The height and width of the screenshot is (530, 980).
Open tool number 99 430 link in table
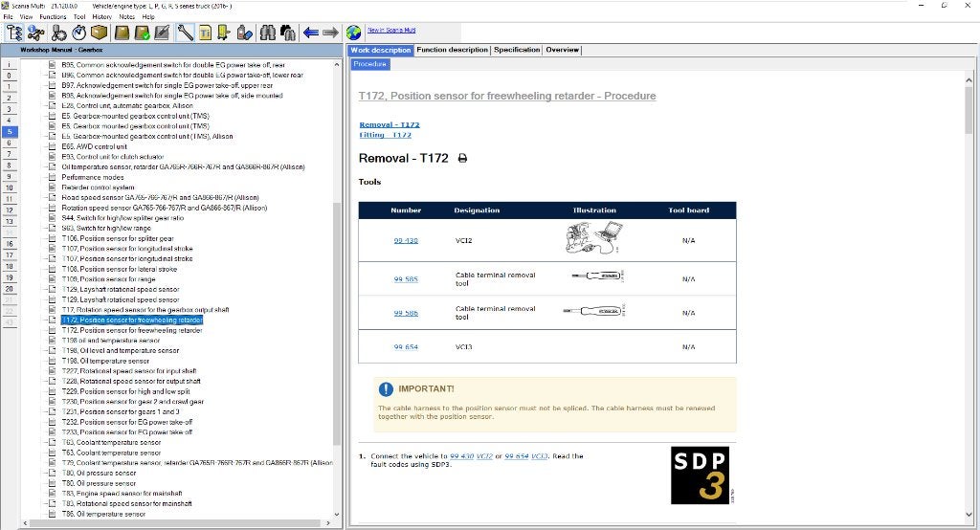(x=406, y=241)
